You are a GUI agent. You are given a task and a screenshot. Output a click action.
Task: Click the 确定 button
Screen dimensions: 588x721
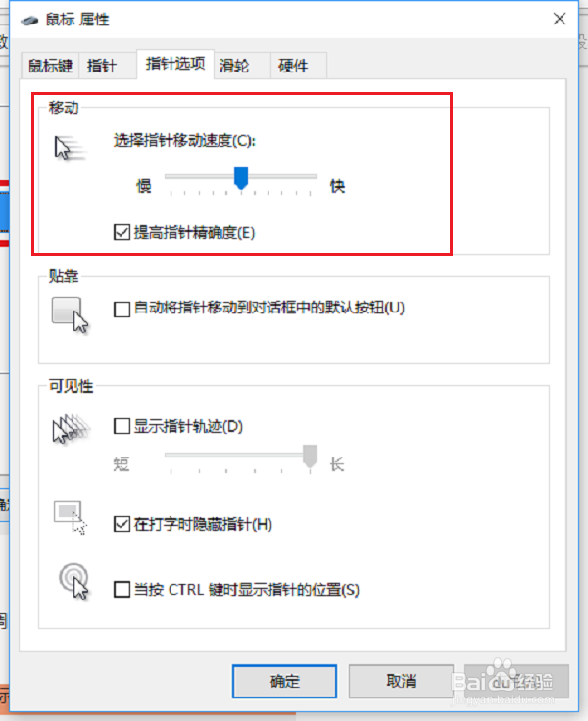click(x=285, y=681)
